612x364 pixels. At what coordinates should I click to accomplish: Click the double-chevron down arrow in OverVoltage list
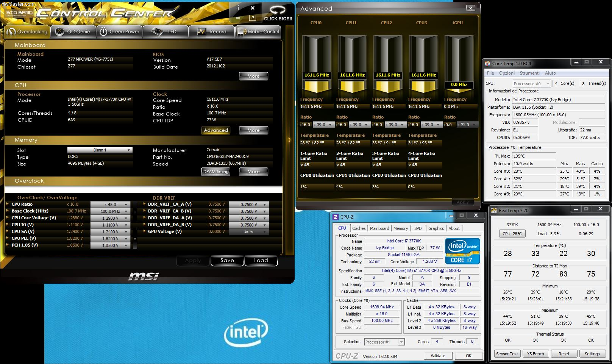[x=135, y=239]
